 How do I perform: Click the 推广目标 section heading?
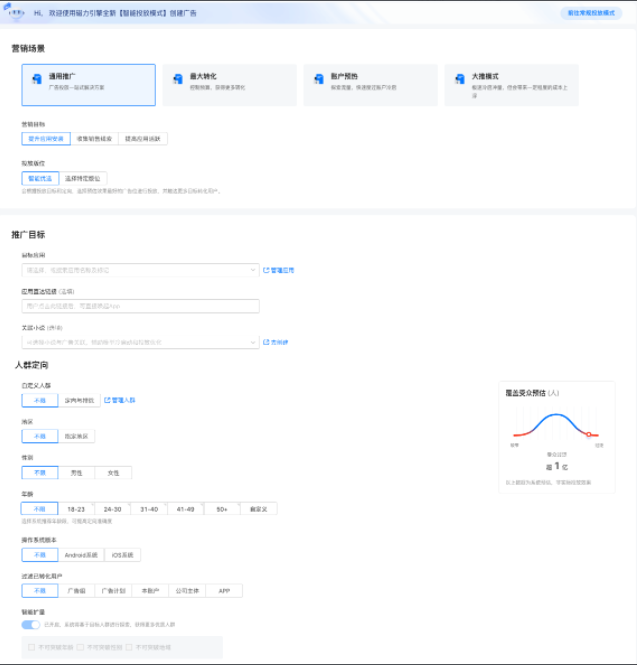click(28, 235)
